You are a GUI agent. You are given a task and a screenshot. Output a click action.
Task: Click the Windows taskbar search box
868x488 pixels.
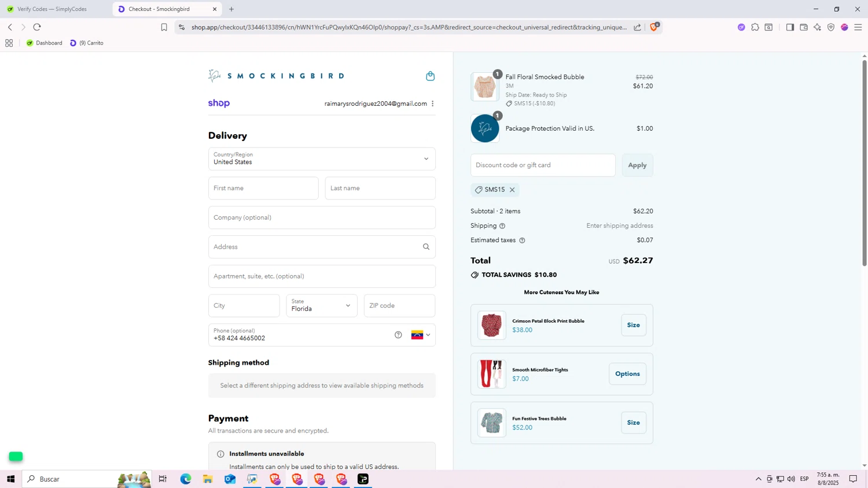click(x=87, y=479)
